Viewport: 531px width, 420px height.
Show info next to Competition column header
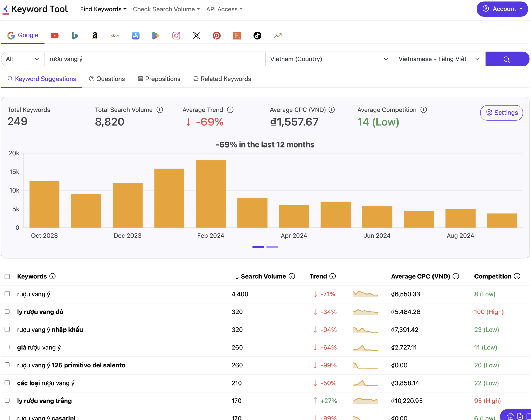[x=517, y=276]
